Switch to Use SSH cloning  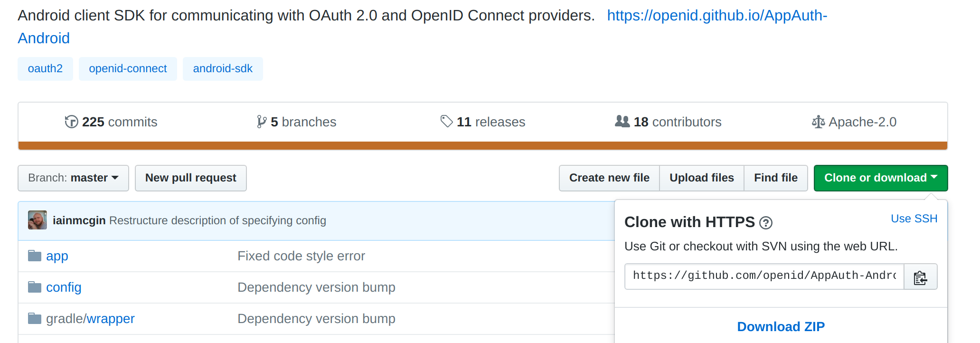(914, 219)
